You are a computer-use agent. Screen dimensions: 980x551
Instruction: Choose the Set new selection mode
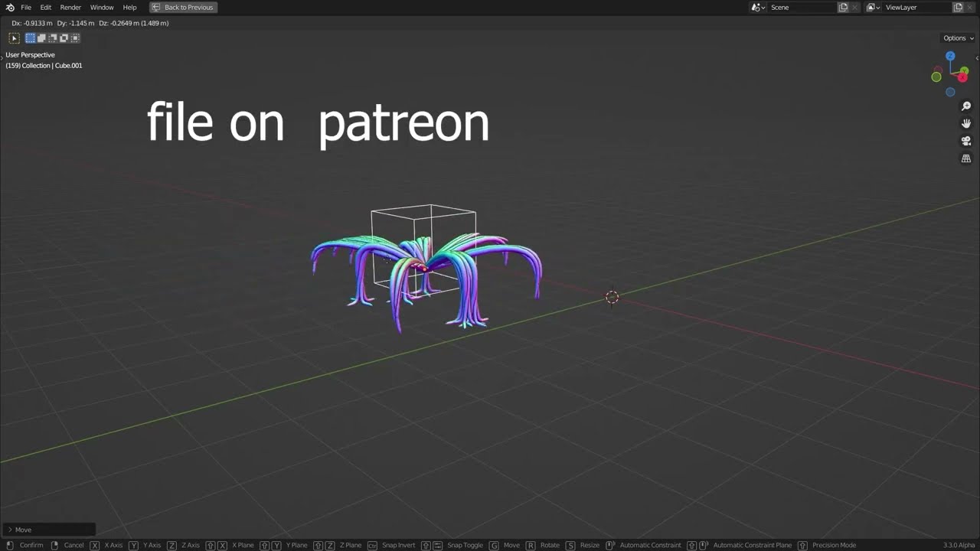[31, 38]
